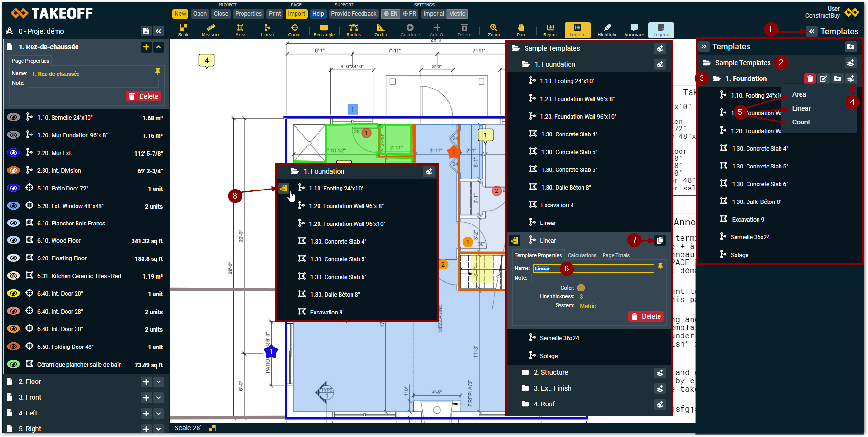Viewport: 868px width, 437px height.
Task: Select the Scale tool in toolbar
Action: (x=184, y=30)
